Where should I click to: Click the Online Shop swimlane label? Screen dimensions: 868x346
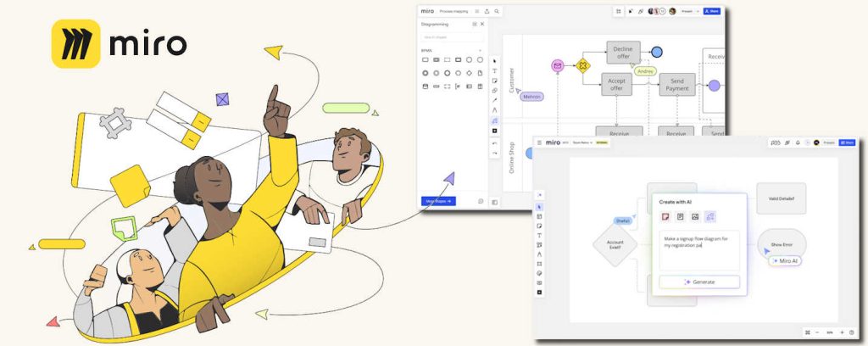[512, 159]
